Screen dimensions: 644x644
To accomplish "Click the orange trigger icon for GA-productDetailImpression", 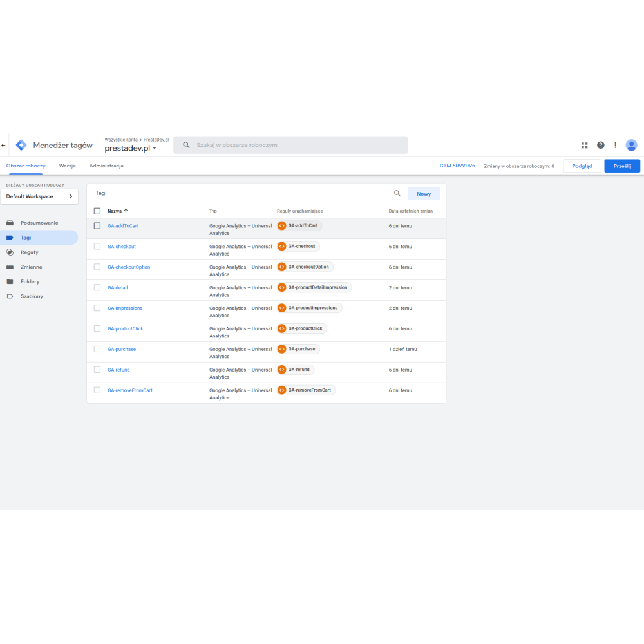I will click(282, 287).
